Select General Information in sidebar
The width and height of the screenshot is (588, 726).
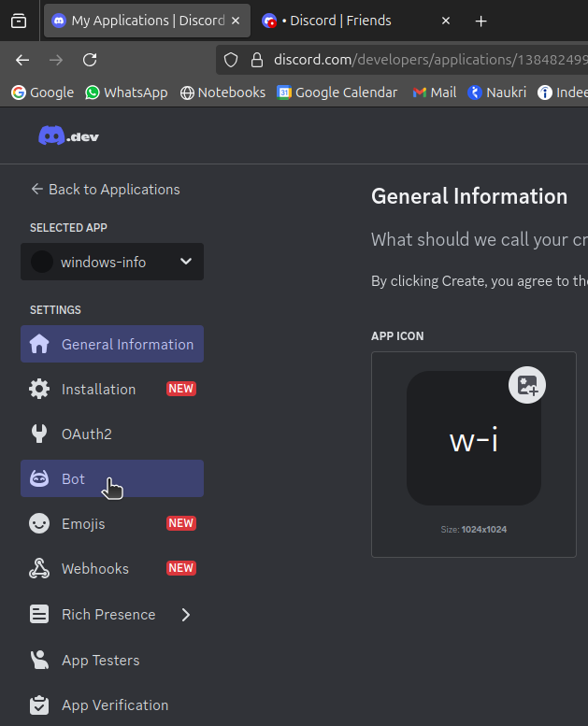tap(111, 344)
